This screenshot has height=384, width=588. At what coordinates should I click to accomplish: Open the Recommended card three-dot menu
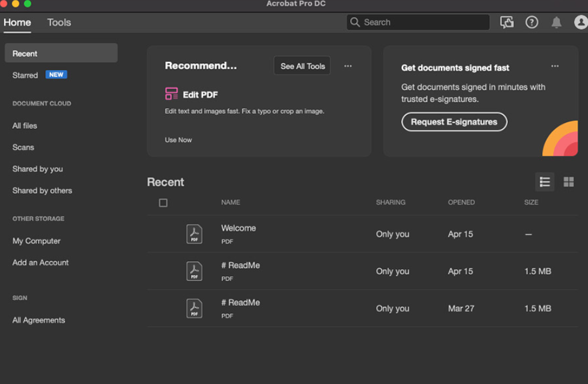348,66
